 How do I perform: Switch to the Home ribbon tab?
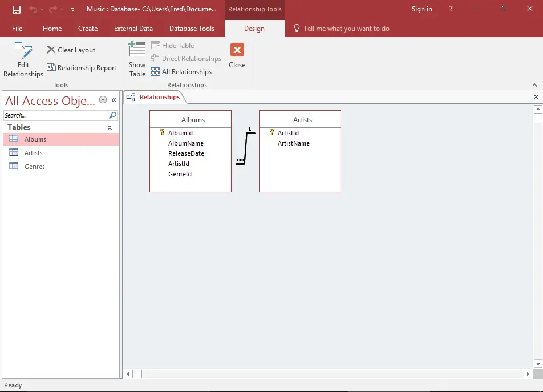[52, 29]
